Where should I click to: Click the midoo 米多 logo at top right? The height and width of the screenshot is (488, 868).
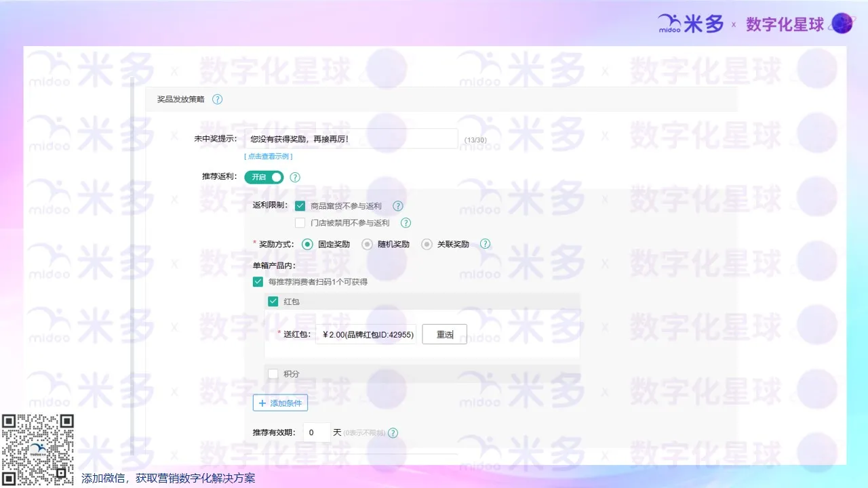(690, 22)
